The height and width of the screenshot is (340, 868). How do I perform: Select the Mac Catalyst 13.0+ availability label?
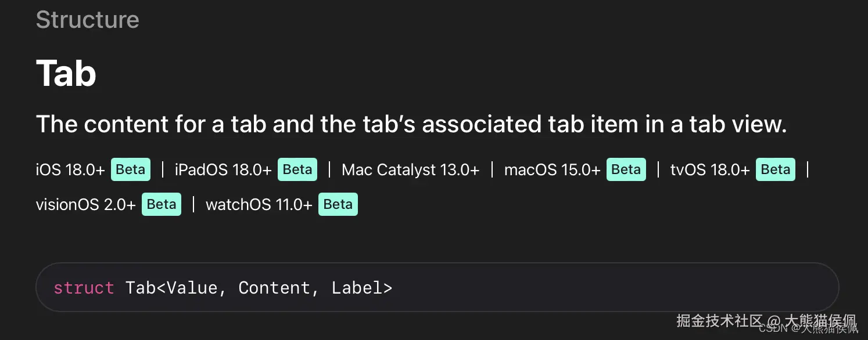[411, 170]
